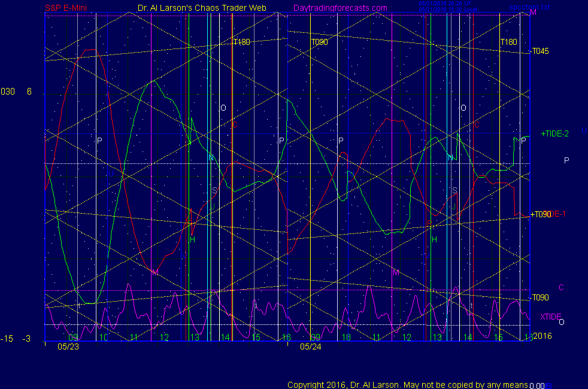Click the 05/24 date marker

(x=311, y=346)
